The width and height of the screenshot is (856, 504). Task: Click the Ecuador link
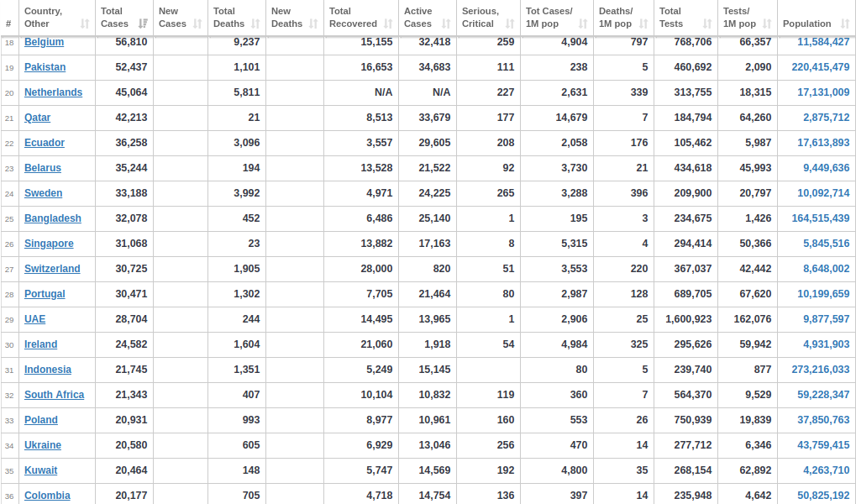pyautogui.click(x=45, y=143)
